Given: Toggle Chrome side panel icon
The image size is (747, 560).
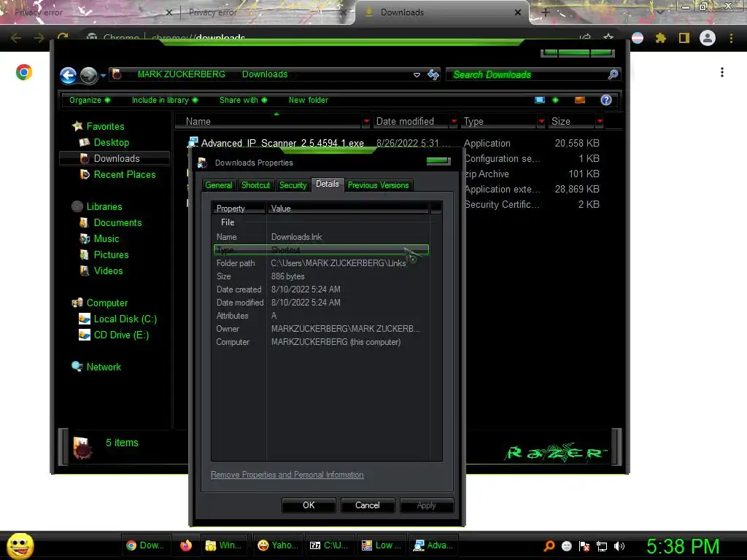Looking at the screenshot, I should coord(684,38).
